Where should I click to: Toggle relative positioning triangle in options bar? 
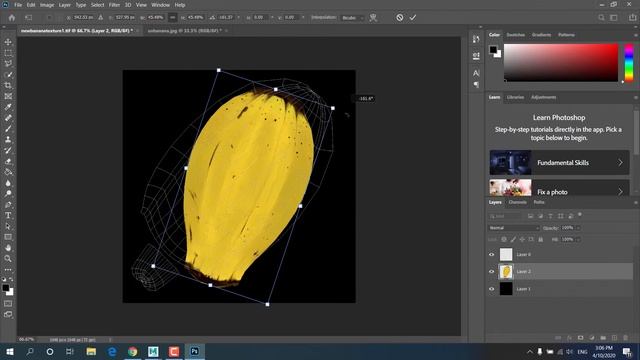100,18
